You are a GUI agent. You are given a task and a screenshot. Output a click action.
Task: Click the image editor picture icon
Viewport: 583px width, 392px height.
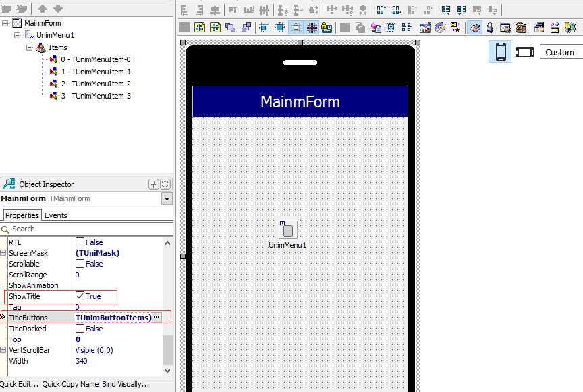click(x=424, y=28)
